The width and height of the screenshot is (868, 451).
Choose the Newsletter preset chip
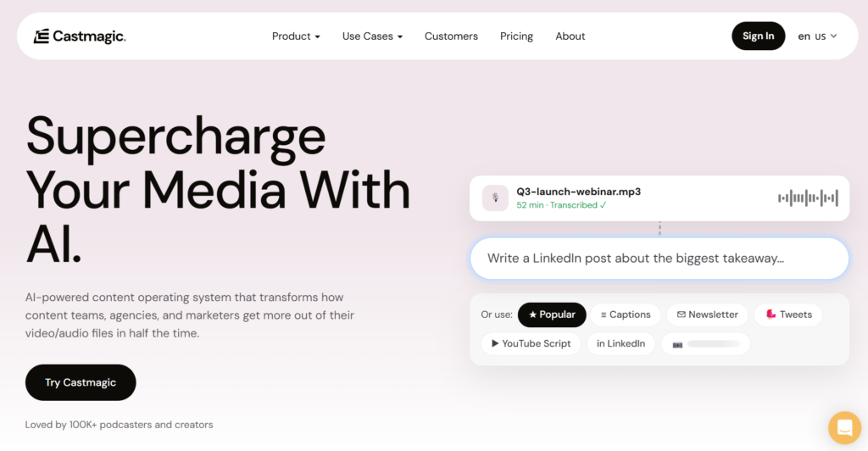707,315
